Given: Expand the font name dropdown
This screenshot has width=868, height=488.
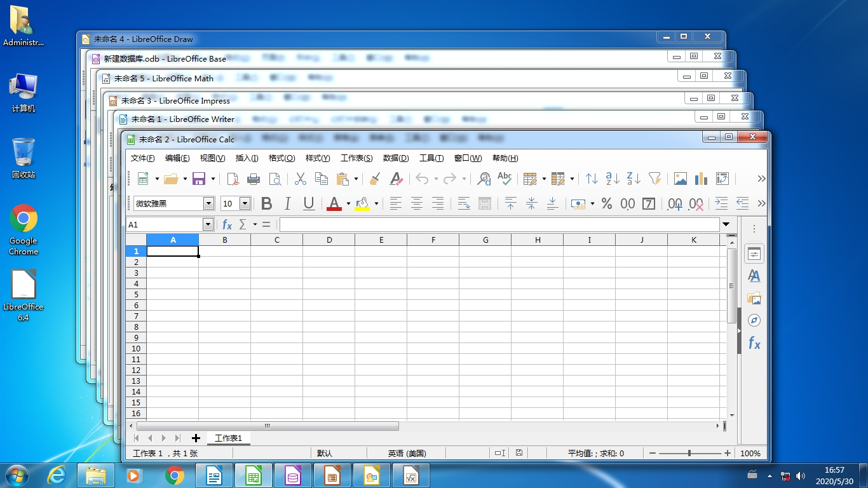Looking at the screenshot, I should click(x=208, y=204).
